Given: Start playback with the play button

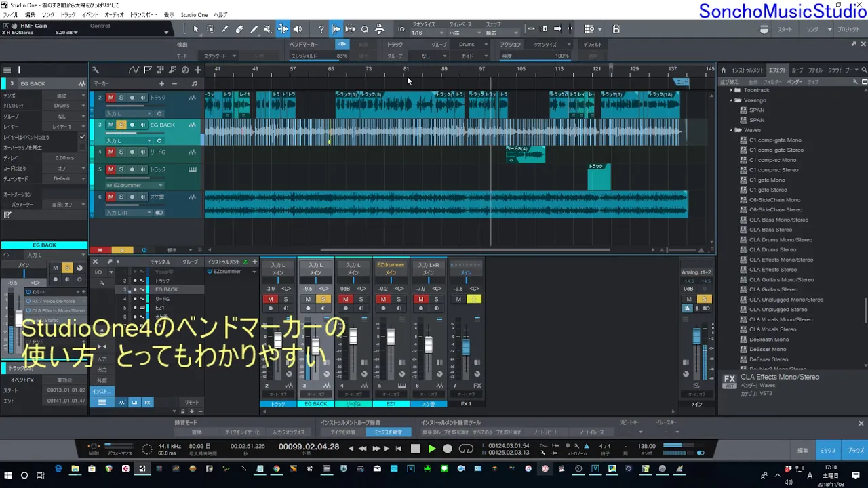Looking at the screenshot, I should click(431, 449).
